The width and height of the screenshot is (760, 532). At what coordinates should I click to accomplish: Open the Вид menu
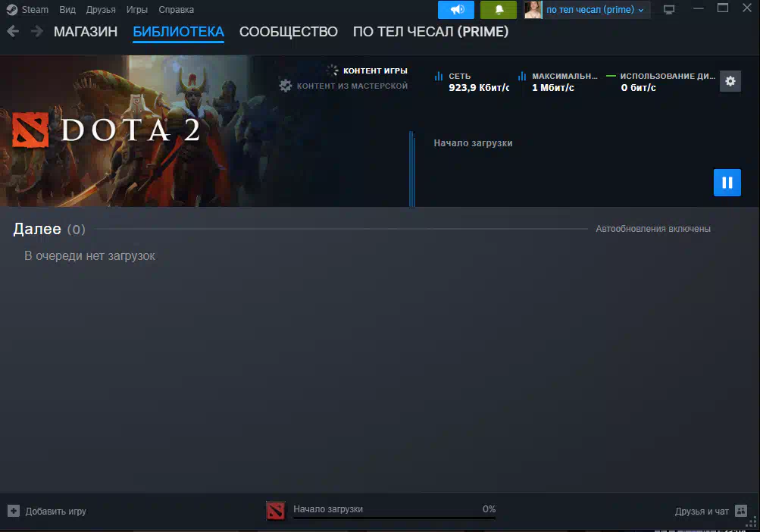67,10
